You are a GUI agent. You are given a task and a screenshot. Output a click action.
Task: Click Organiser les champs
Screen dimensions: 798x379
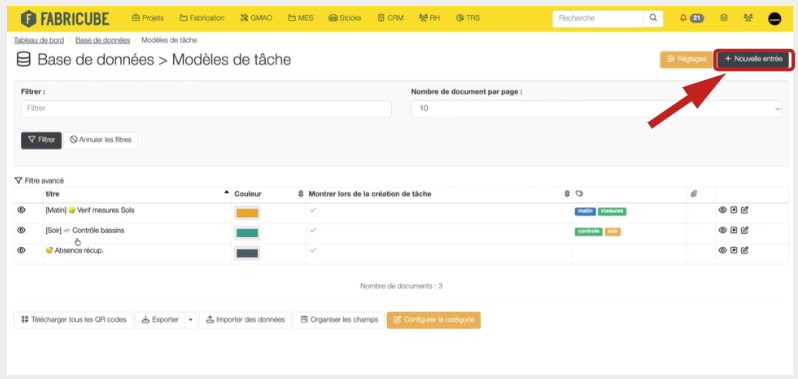339,320
